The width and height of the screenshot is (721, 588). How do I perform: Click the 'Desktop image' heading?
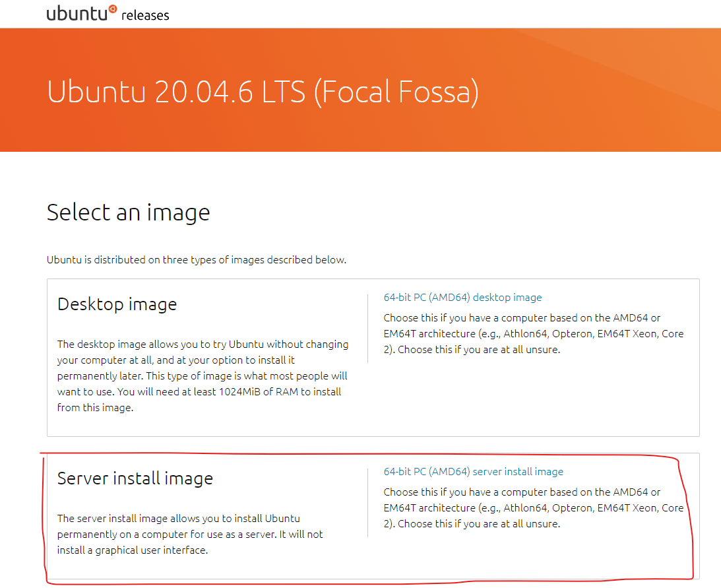click(x=117, y=304)
